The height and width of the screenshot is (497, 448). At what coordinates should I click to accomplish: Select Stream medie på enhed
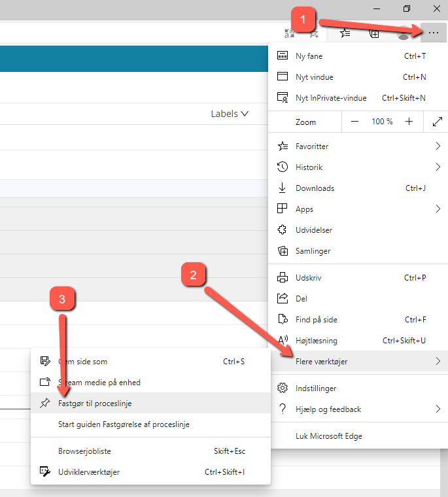[150, 383]
